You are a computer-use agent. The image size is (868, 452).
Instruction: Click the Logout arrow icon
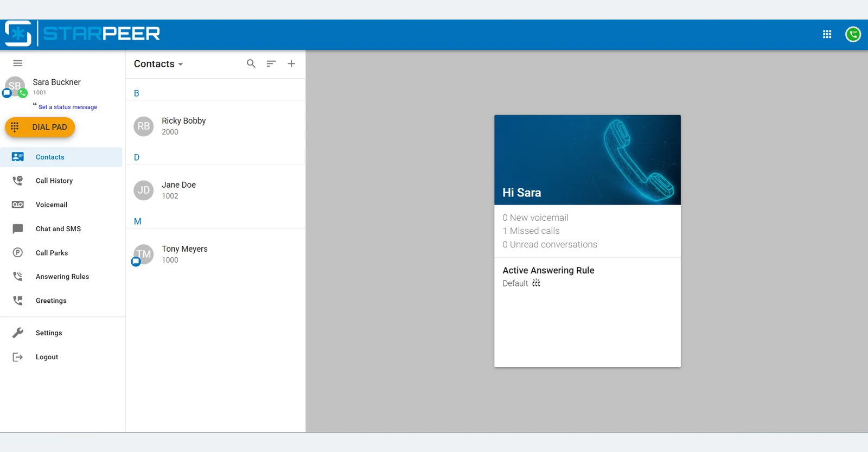18,356
